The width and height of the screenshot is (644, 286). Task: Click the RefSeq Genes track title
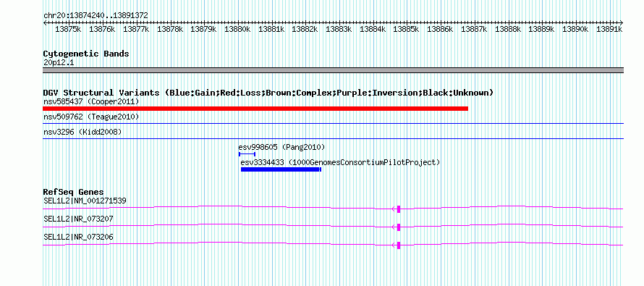tap(73, 192)
